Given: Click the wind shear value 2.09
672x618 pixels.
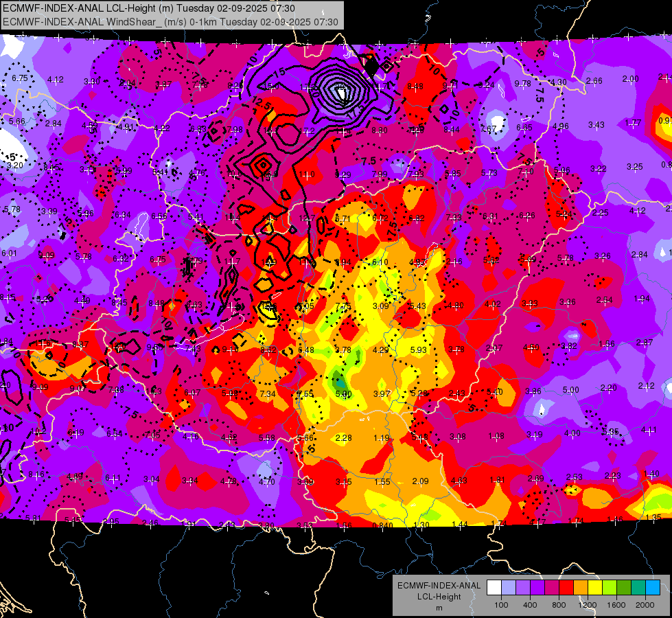Looking at the screenshot, I should click(x=420, y=481).
